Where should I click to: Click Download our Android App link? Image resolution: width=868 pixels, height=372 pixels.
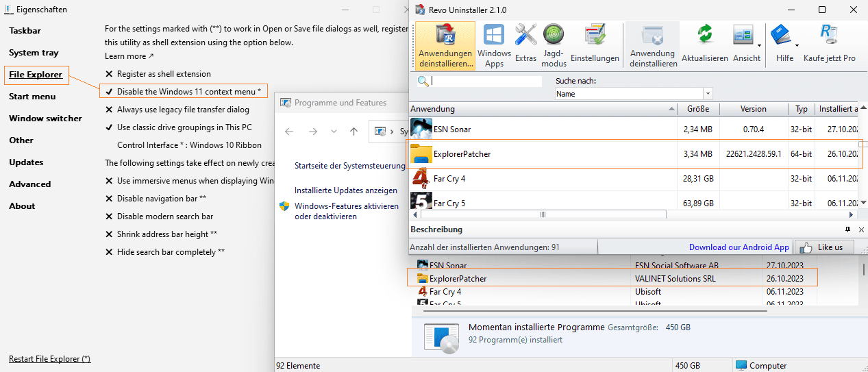tap(739, 247)
